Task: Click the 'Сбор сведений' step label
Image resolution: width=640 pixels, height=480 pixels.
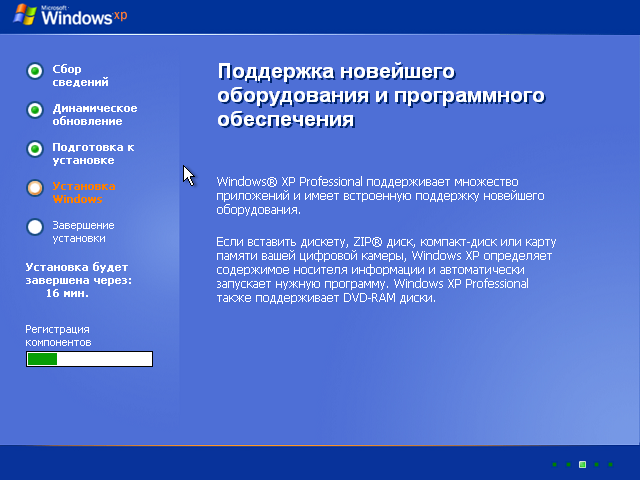Action: click(x=80, y=76)
